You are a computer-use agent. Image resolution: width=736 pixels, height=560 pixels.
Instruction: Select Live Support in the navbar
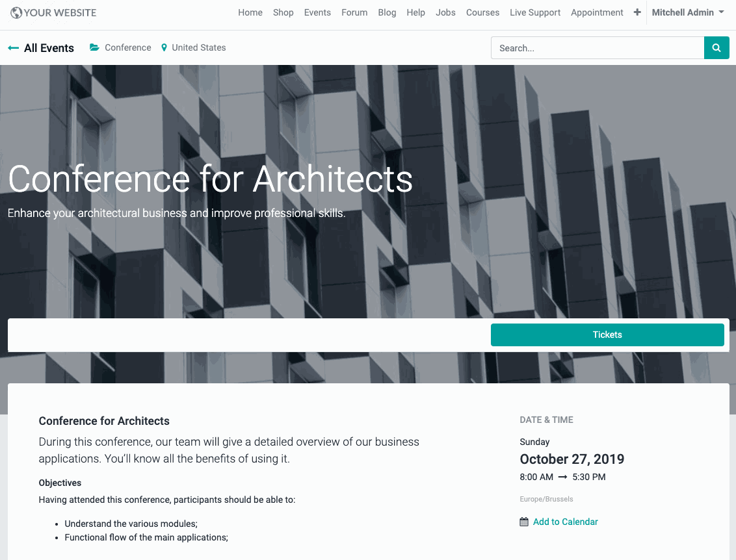click(x=535, y=12)
